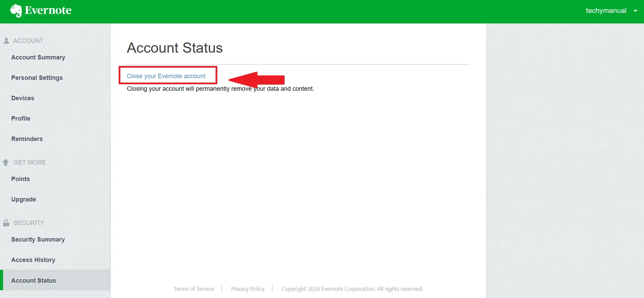The image size is (644, 298).
Task: Select Account Status sidebar item
Action: pyautogui.click(x=55, y=280)
